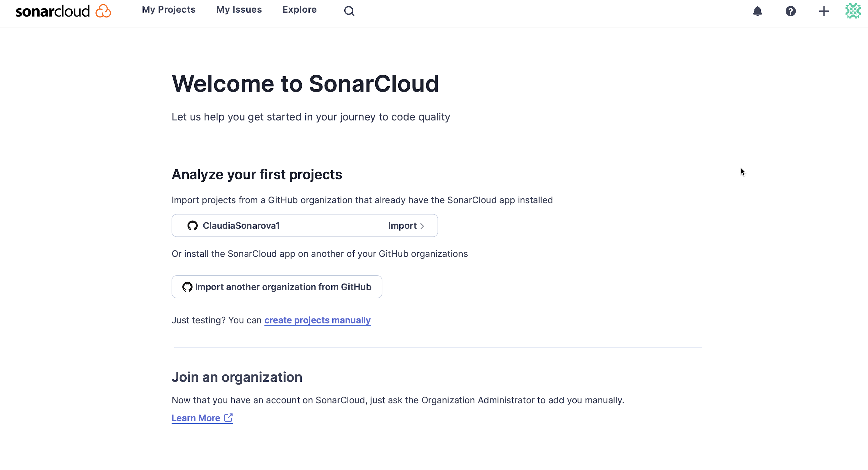Click the Welcome to SonarCloud heading
This screenshot has width=868, height=470.
(x=305, y=84)
